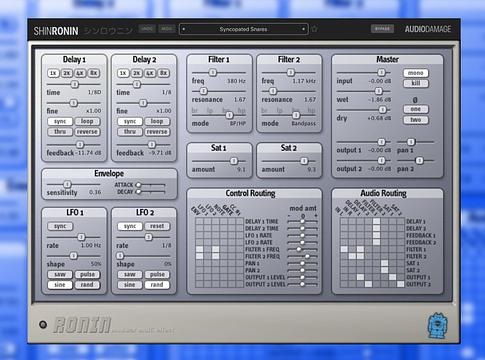Select LFO 2 rand waveform
The height and width of the screenshot is (360, 485).
(x=157, y=285)
